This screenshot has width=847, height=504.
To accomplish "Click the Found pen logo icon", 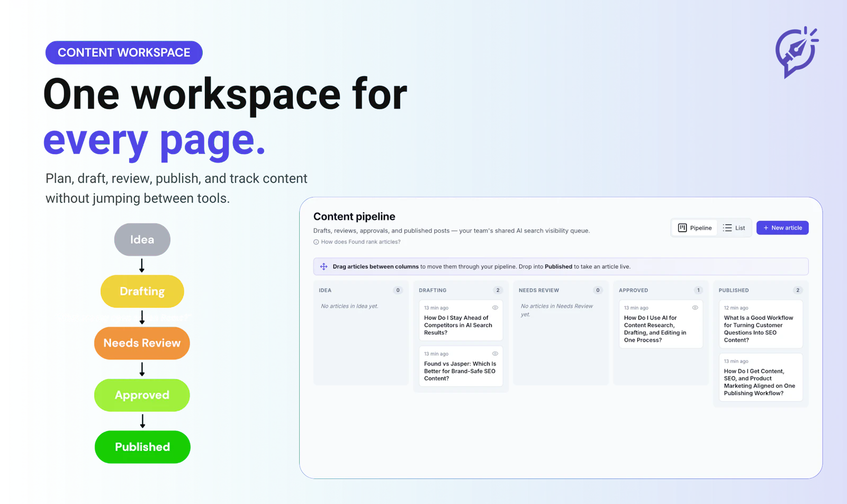I will pyautogui.click(x=797, y=52).
